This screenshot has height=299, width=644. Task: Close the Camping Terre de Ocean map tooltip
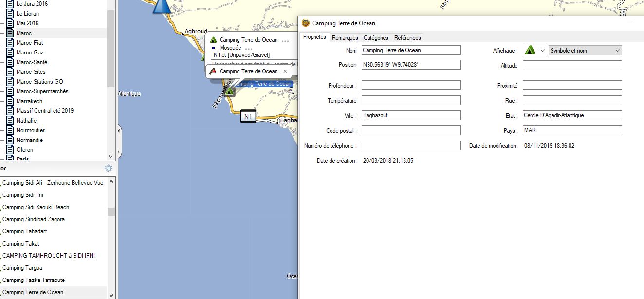[285, 71]
